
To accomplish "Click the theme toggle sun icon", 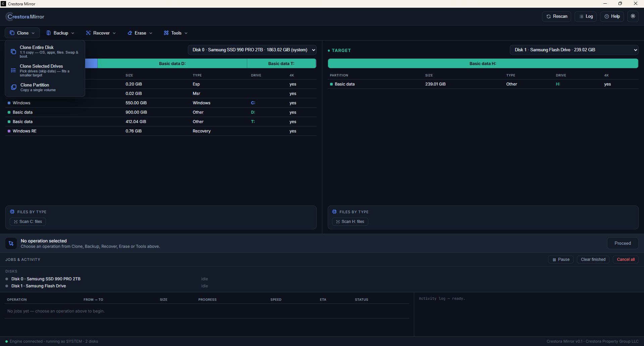I will 633,16.
